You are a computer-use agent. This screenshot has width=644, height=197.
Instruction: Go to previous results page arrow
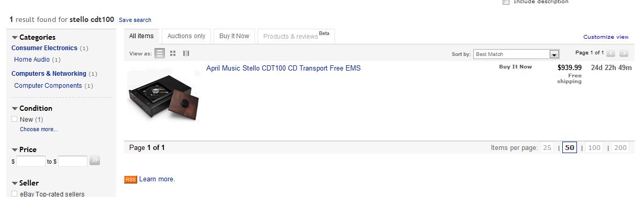pos(611,53)
